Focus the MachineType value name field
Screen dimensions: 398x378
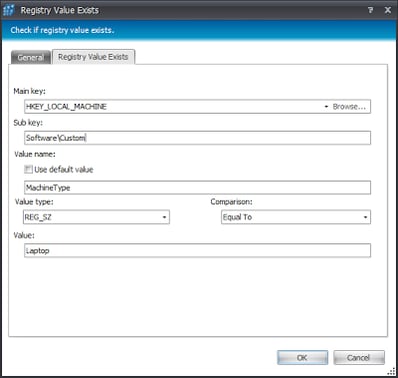click(197, 188)
